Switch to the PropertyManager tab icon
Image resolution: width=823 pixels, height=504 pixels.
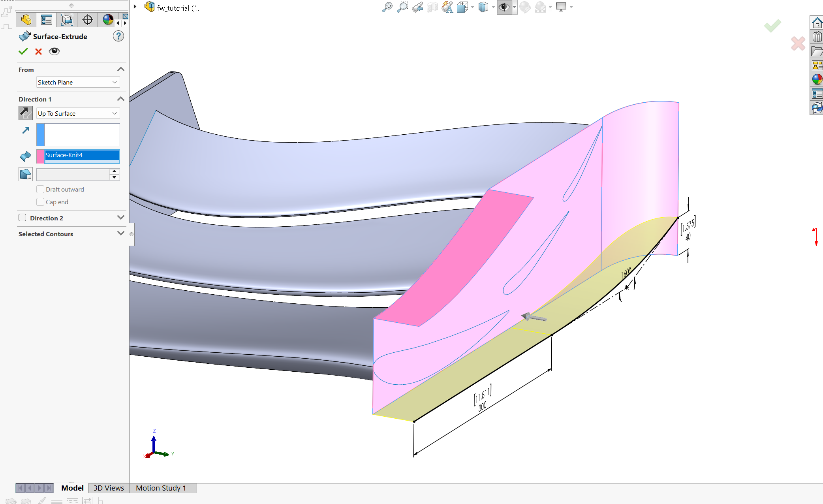(47, 20)
